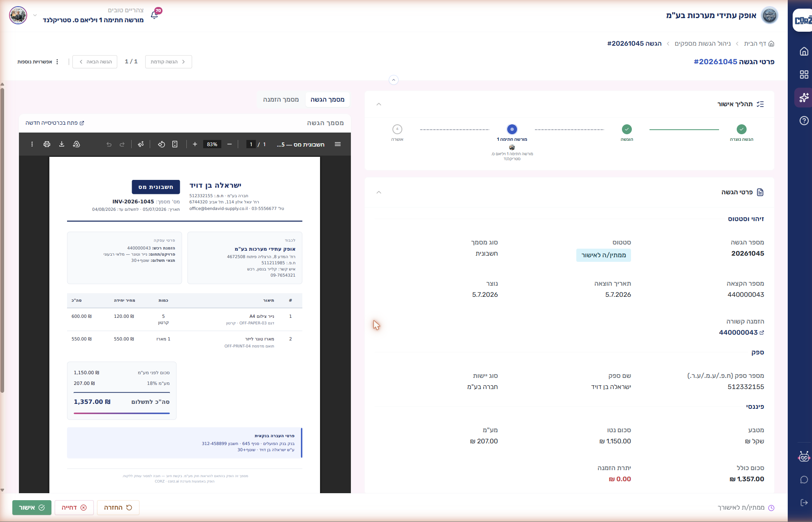The width and height of the screenshot is (812, 522).
Task: Click the total amount ₪ 1,357.00 value
Action: [x=747, y=479]
